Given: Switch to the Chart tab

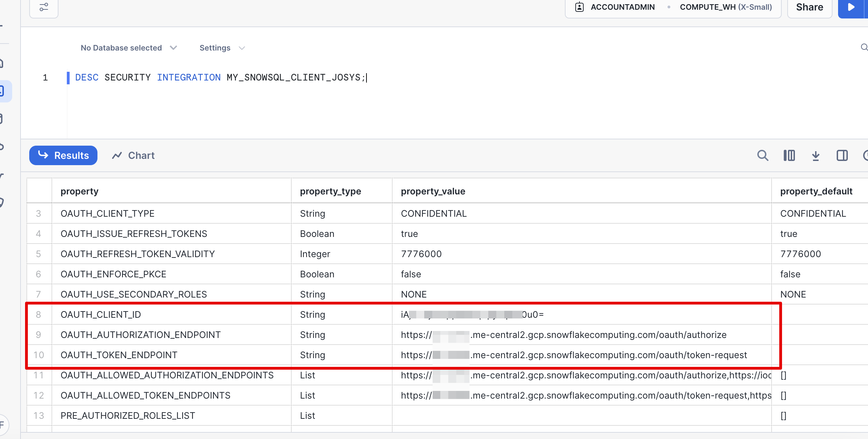Looking at the screenshot, I should (x=133, y=155).
